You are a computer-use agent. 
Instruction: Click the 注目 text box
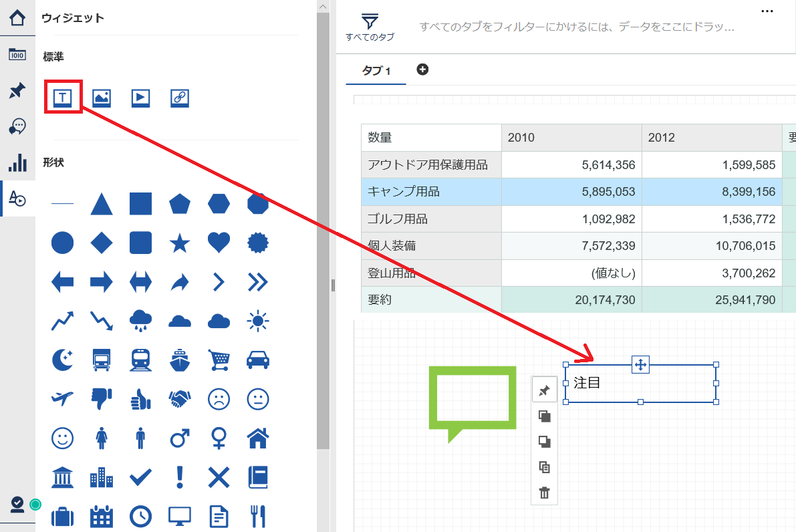point(641,383)
